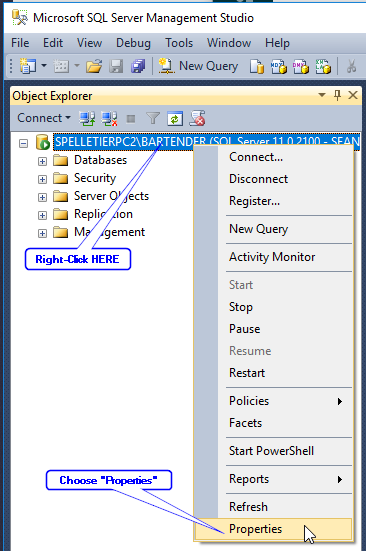366x551 pixels.
Task: Expand the Security folder
Action: tap(43, 179)
